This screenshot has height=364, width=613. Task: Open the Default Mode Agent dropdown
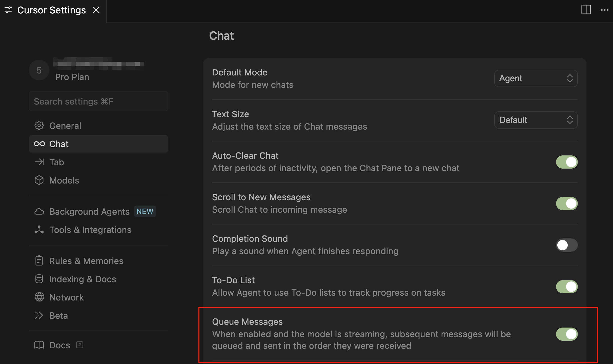536,78
